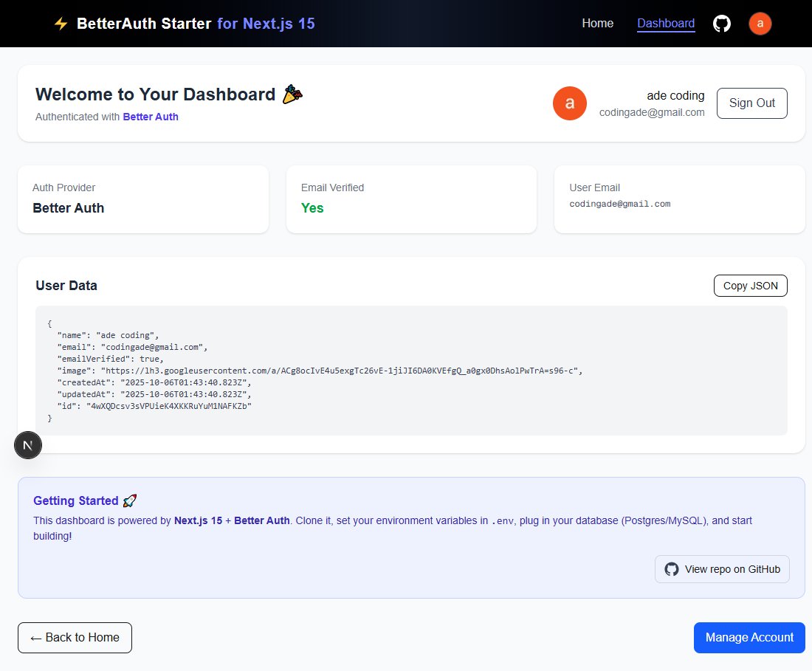Click the Email Verified label
The image size is (812, 671).
pos(332,187)
